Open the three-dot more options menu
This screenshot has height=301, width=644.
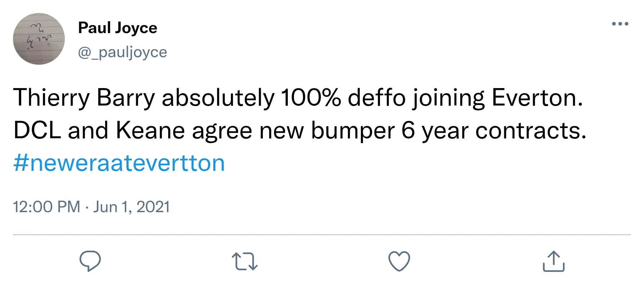[x=620, y=24]
